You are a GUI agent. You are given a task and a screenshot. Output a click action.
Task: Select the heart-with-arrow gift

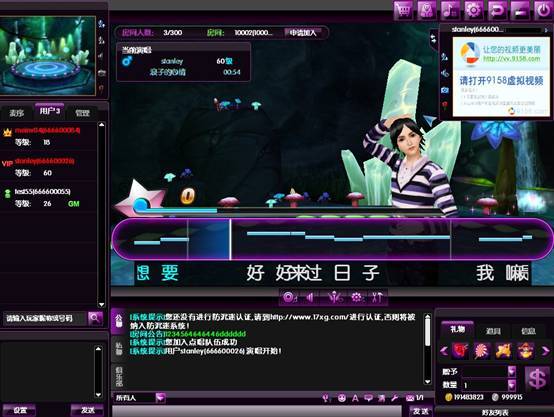coord(460,351)
